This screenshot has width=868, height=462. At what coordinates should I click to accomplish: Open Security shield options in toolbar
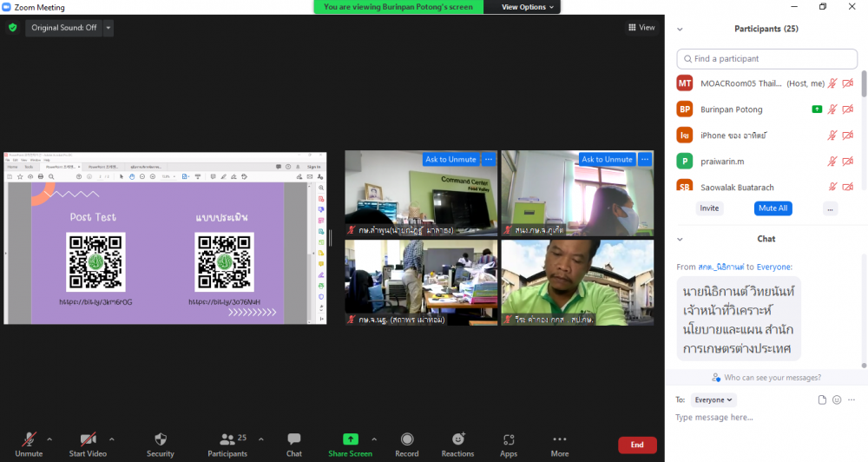160,444
